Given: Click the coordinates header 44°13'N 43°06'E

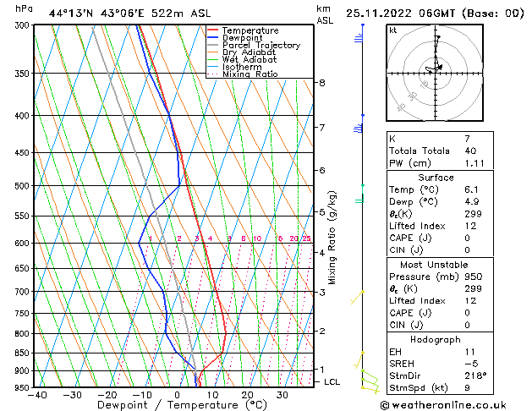Looking at the screenshot, I should tap(96, 14).
